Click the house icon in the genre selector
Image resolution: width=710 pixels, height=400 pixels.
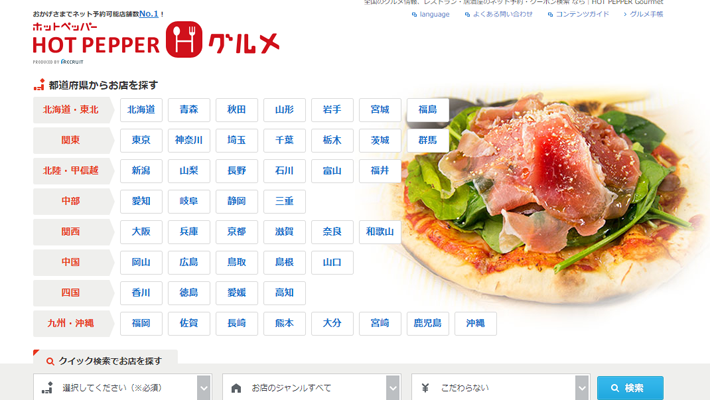click(236, 388)
